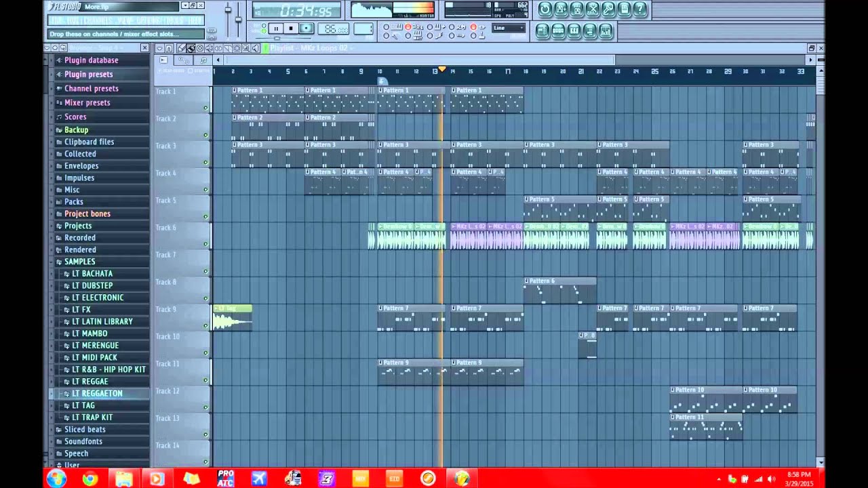Open the mixer shortcut button
Image resolution: width=868 pixels, height=488 pixels.
pos(606,30)
